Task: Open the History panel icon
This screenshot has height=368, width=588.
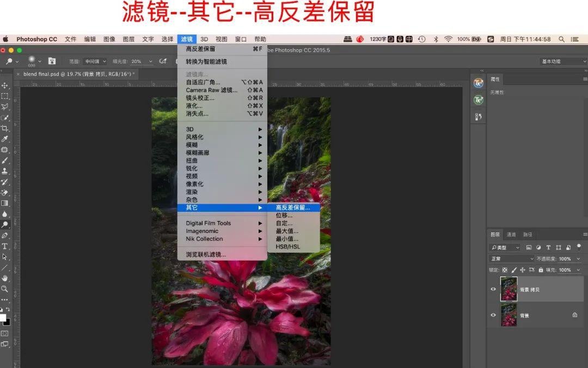Action: click(478, 117)
